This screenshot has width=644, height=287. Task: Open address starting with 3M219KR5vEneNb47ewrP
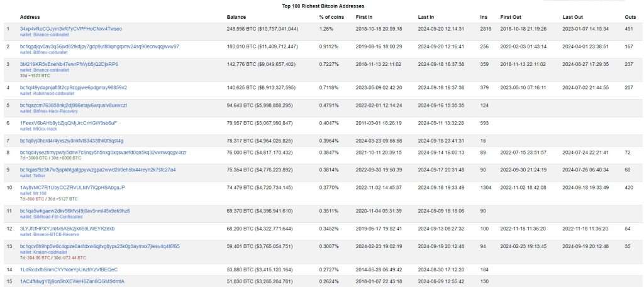[x=69, y=64]
